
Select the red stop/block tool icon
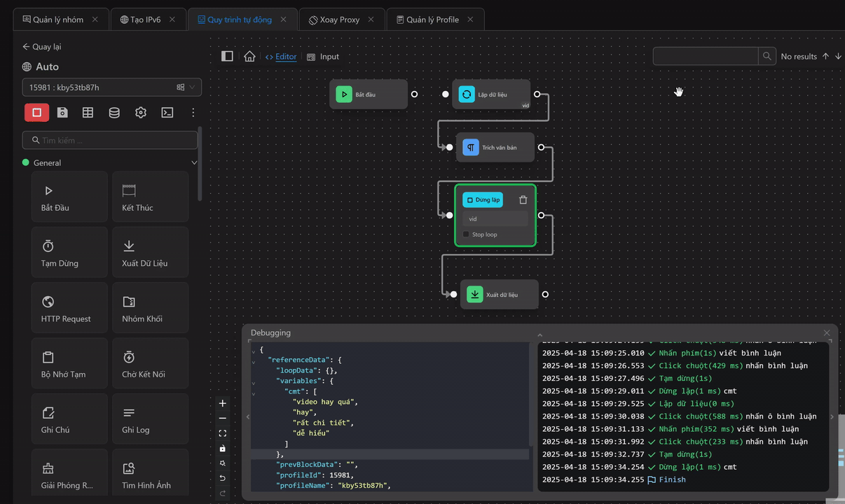click(x=36, y=112)
